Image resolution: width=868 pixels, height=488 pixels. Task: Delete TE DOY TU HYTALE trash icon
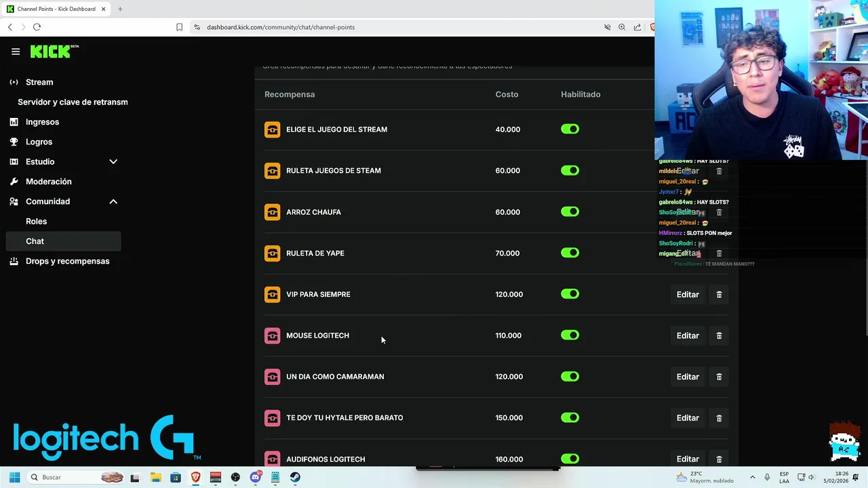click(x=719, y=418)
